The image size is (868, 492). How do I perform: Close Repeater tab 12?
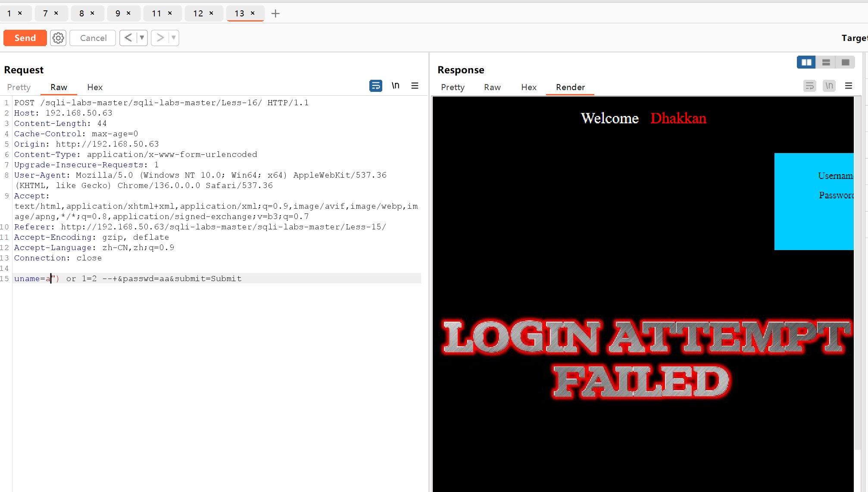click(211, 13)
